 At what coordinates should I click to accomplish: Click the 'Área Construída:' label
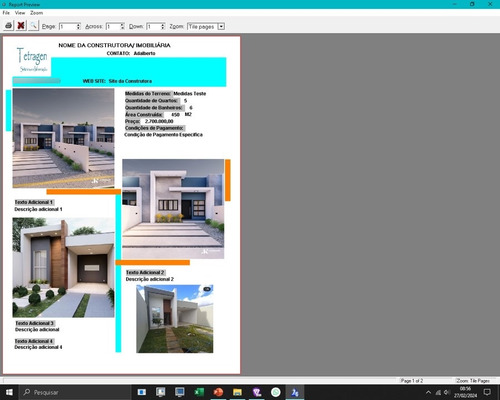coord(144,114)
